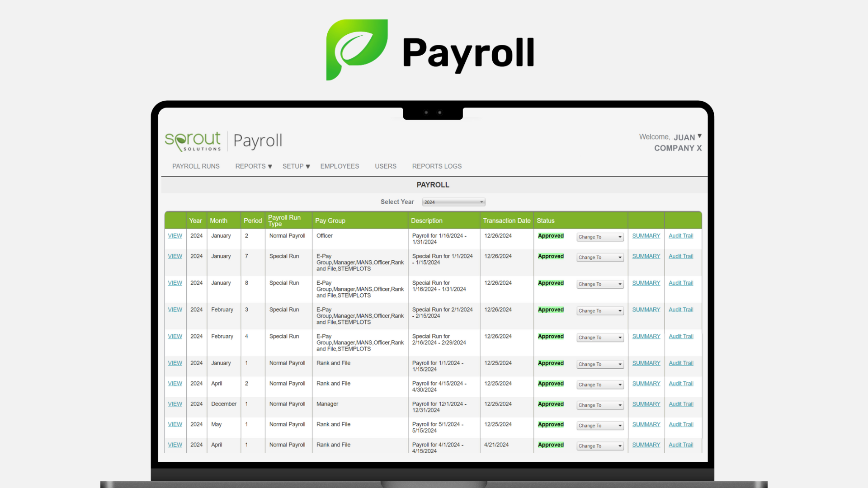Screen dimensions: 868x488
Task: Open SUMMARY for the December Manager payroll
Action: (x=646, y=404)
